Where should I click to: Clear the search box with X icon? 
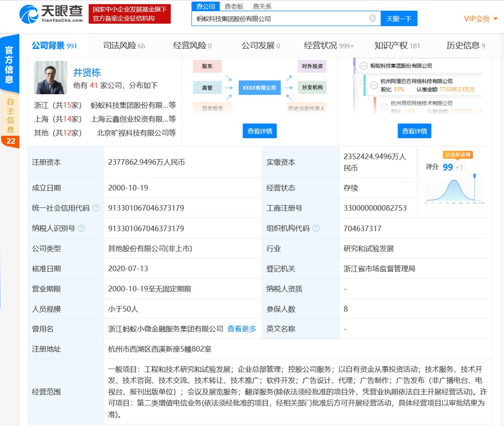click(x=372, y=18)
